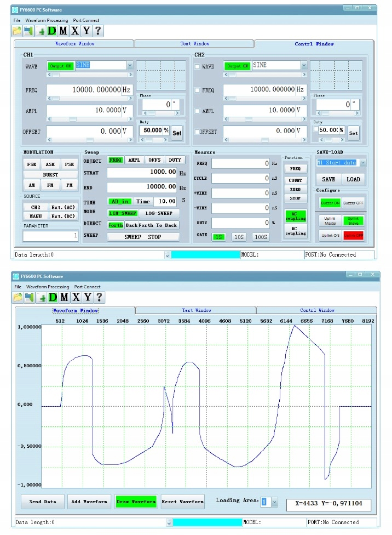
Task: Open Waveform Processing menu in the lower window
Action: [x=48, y=287]
